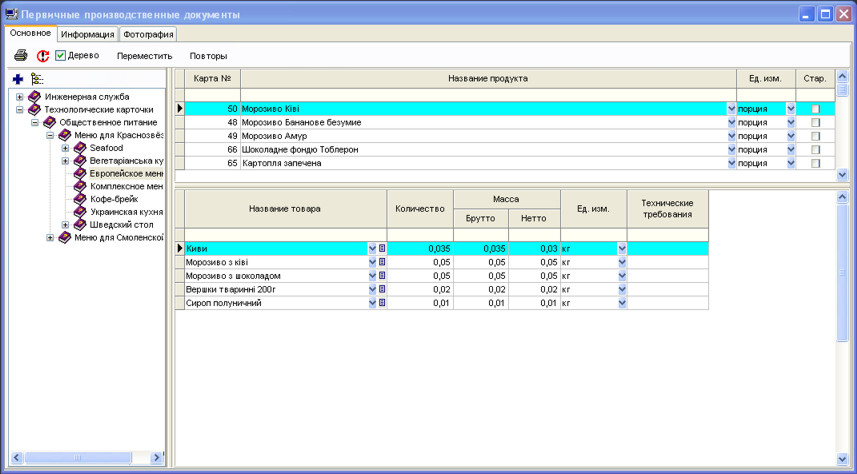Open details icon in Киви row

[382, 248]
